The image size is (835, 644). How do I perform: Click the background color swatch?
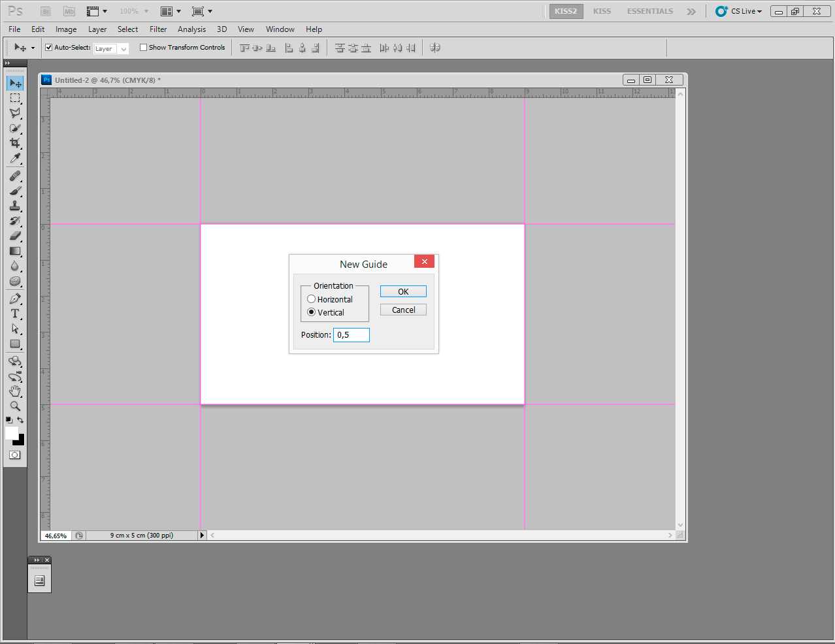tap(21, 442)
